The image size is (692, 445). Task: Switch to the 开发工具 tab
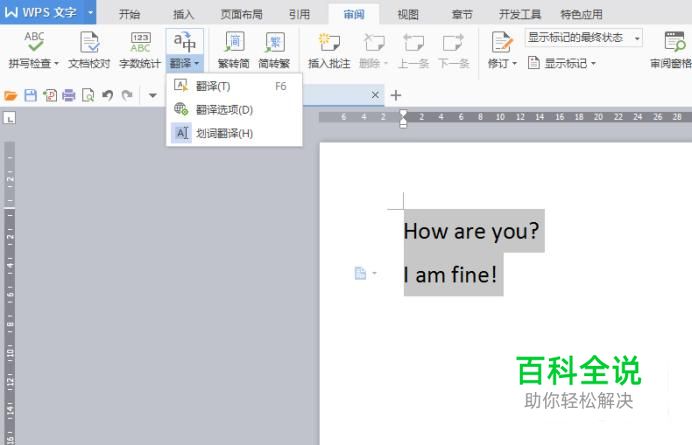(x=520, y=15)
